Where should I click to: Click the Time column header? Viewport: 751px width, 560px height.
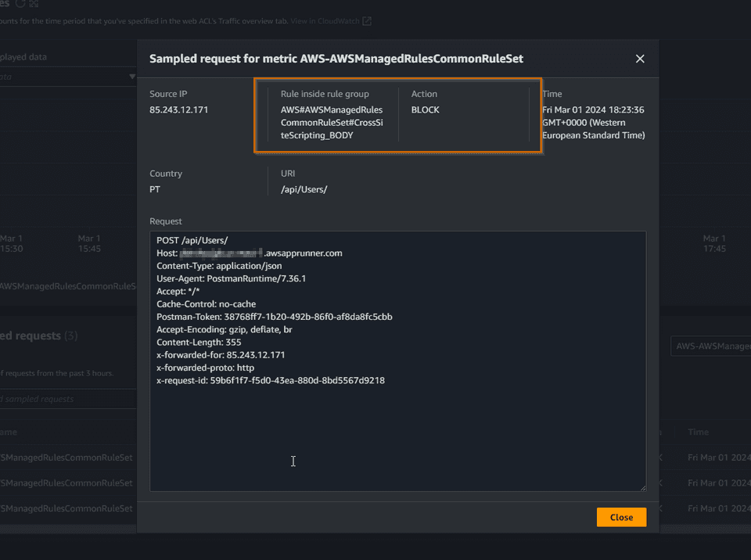click(x=699, y=432)
